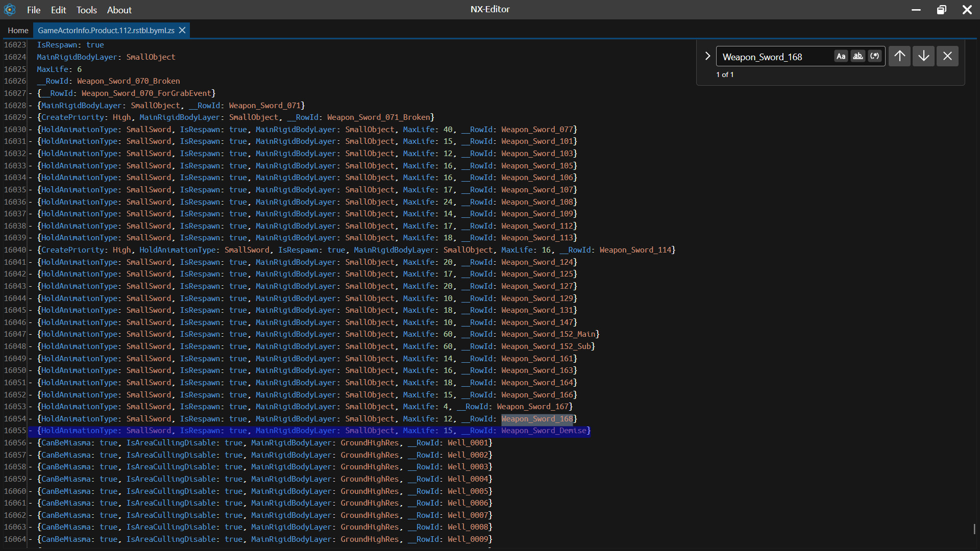This screenshot has width=980, height=551.
Task: Open the Tools menu
Action: (86, 10)
